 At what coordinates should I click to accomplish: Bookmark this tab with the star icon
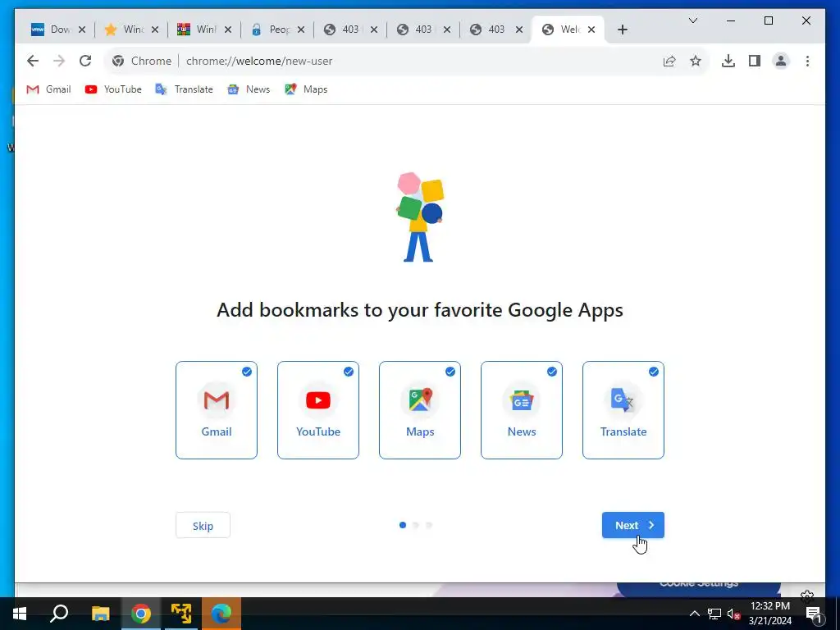pos(696,61)
